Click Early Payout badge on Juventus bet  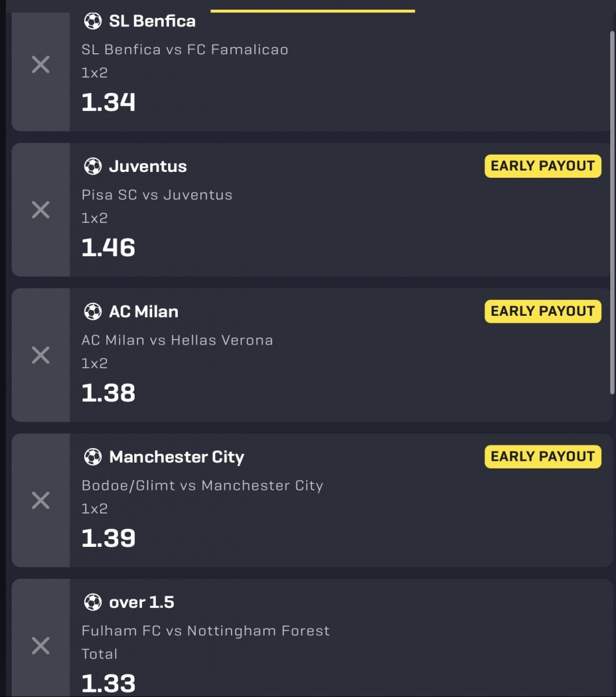pyautogui.click(x=542, y=166)
